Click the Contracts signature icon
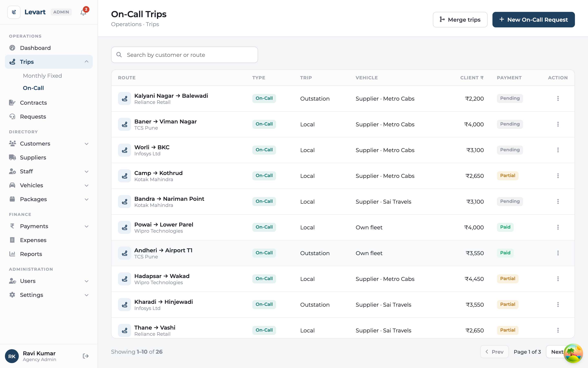This screenshot has height=368, width=588. 12,102
